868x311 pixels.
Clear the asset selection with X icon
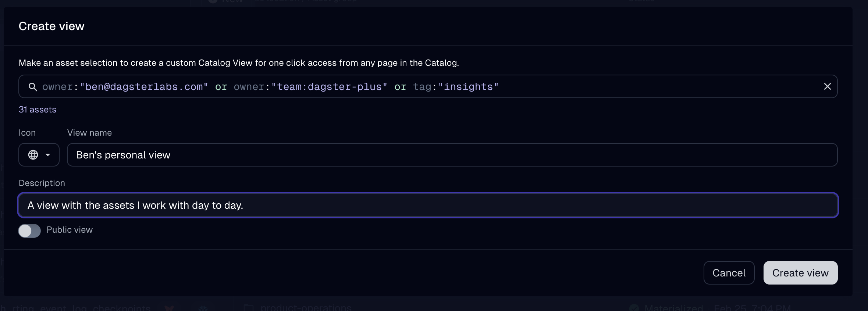pos(827,86)
